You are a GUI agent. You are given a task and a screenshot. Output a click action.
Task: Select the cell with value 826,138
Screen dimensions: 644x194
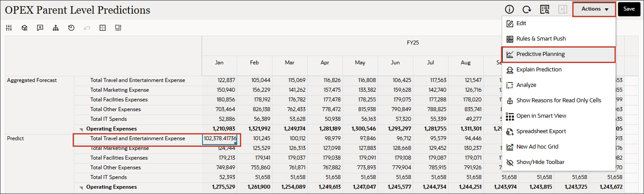point(255,109)
